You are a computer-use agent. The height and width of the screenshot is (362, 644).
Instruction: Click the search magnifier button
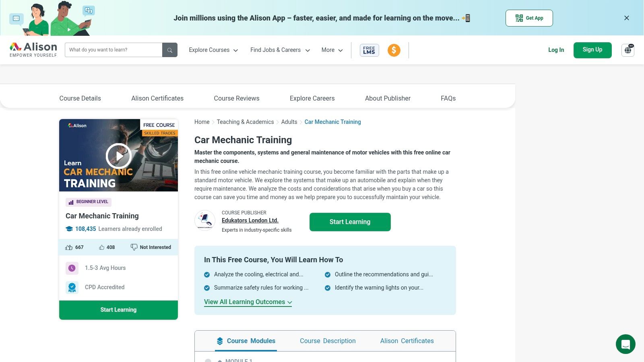tap(170, 50)
